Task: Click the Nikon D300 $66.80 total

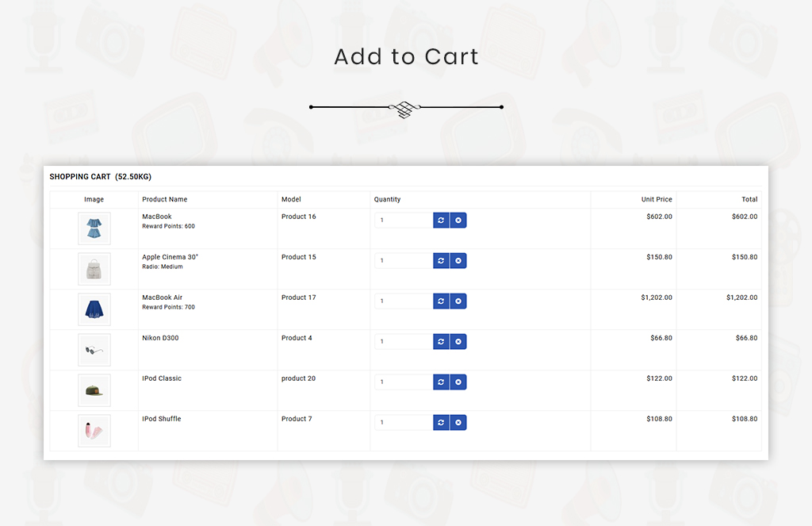Action: point(747,338)
